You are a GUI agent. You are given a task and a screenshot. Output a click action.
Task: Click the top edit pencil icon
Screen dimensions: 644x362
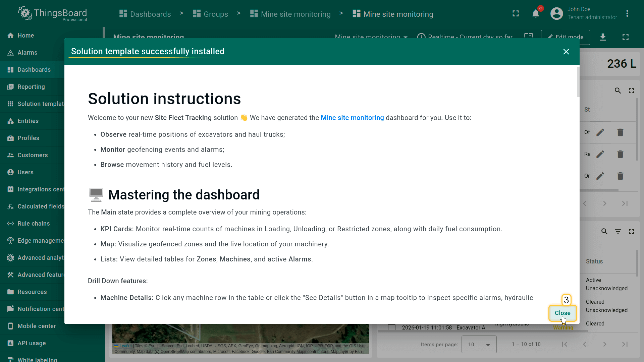[x=600, y=132]
